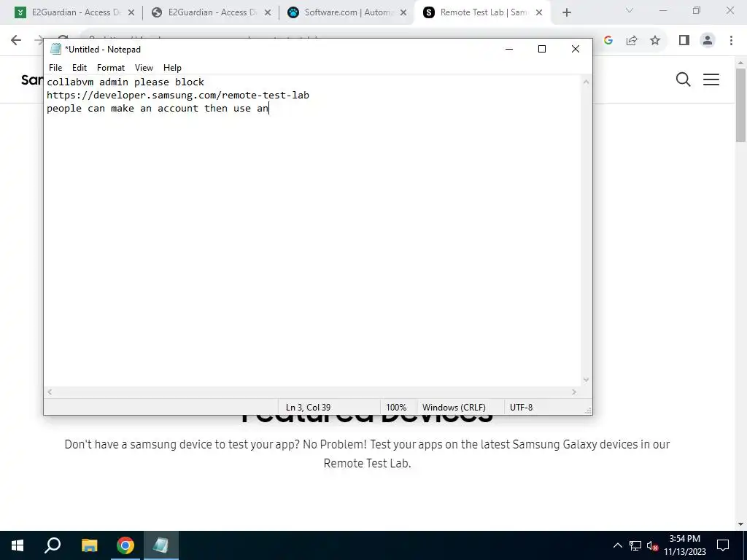This screenshot has height=560, width=747.
Task: Open the Windows notification center
Action: point(723,545)
